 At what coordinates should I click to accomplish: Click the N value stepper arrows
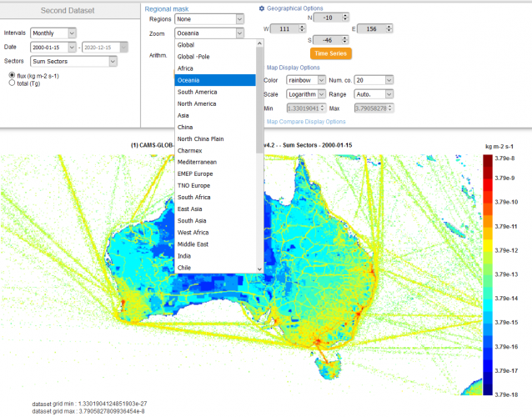[x=345, y=18]
